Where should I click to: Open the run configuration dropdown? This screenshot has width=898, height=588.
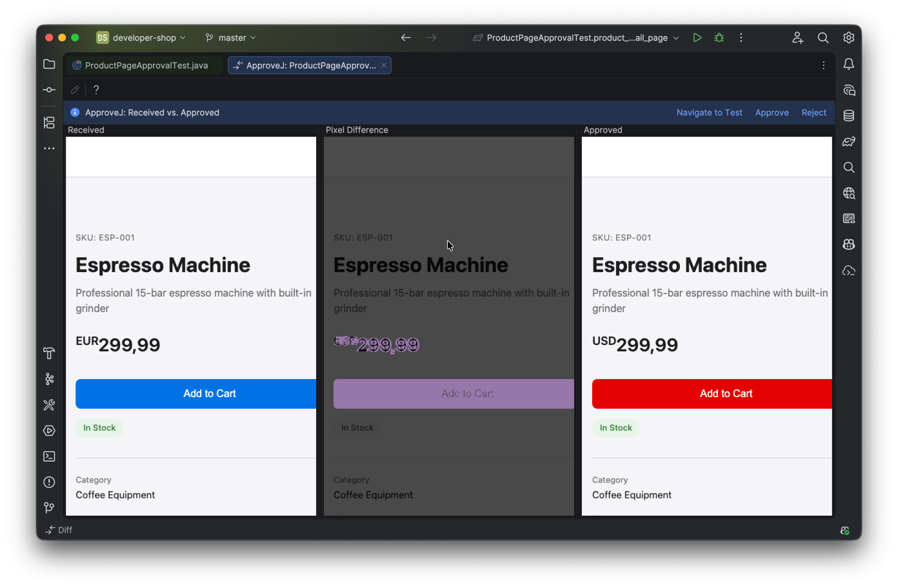[576, 37]
